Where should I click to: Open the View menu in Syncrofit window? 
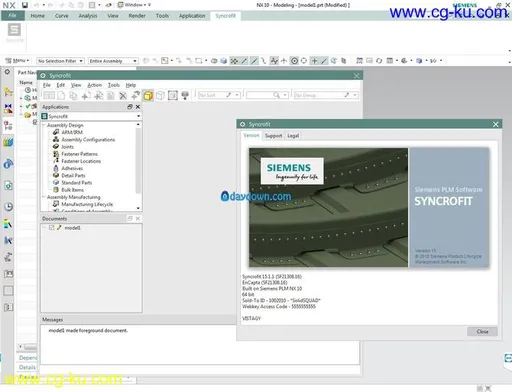pos(76,85)
